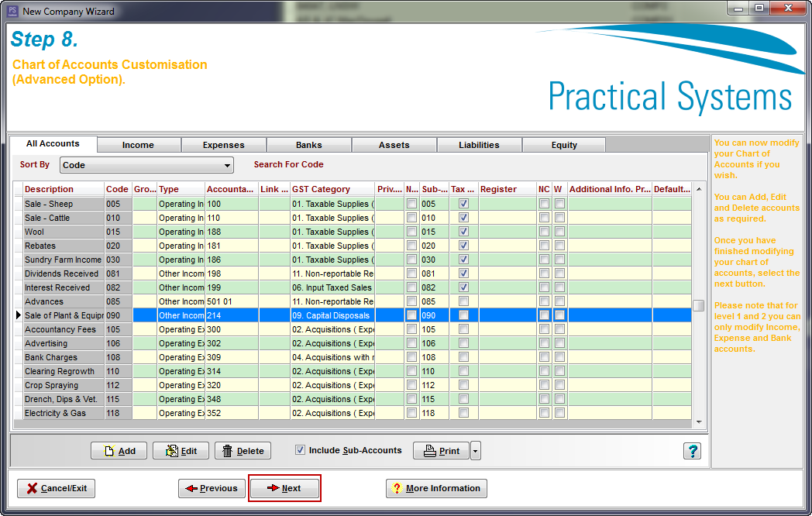Untick Tax checkbox for Wool row

pos(463,232)
